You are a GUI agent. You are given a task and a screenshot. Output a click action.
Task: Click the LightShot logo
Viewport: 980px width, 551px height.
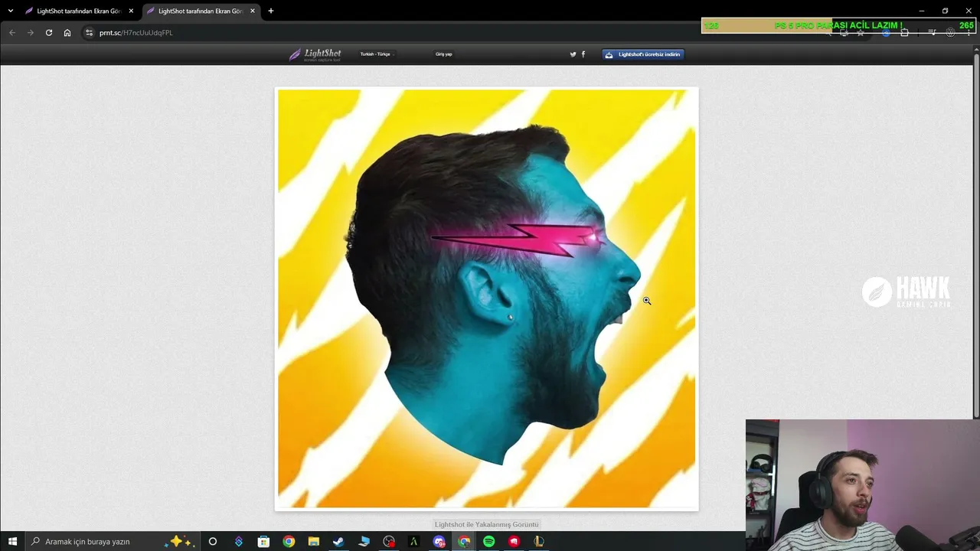click(315, 54)
